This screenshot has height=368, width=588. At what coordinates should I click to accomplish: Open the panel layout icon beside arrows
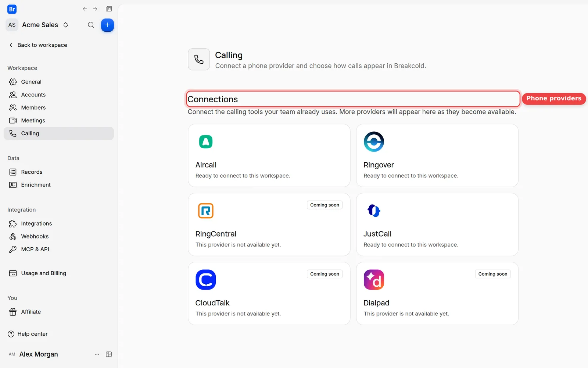tap(109, 9)
